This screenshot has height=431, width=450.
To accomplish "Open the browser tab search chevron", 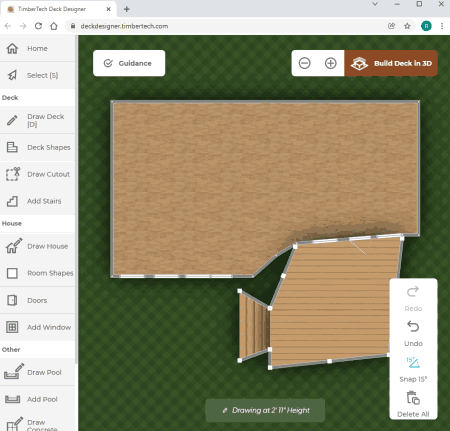I will [375, 4].
